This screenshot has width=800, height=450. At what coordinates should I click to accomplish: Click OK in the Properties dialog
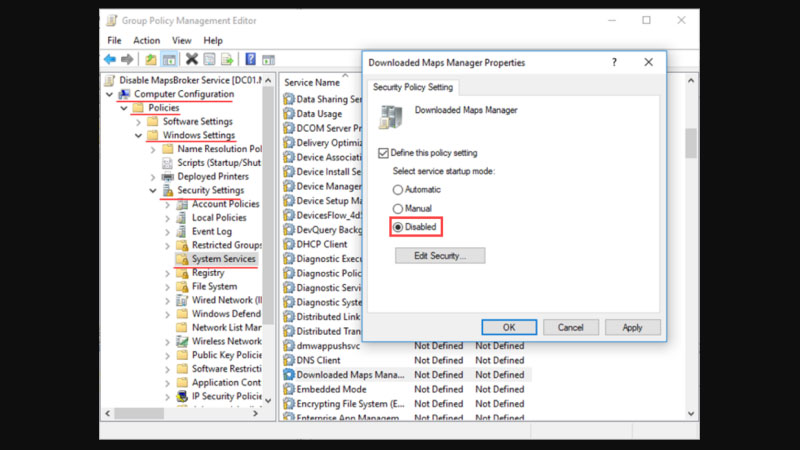click(508, 327)
